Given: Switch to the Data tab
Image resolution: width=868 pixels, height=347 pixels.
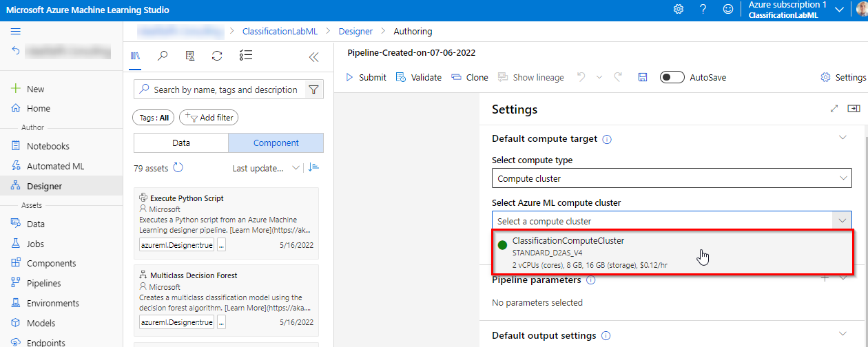Looking at the screenshot, I should (x=180, y=143).
